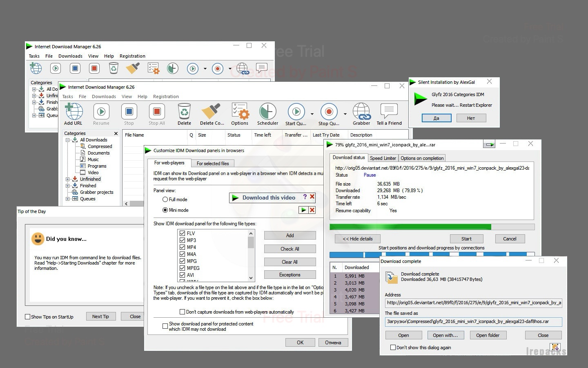Expand Unfinished tree node in front window
Screen dimensions: 588x368
pos(68,179)
